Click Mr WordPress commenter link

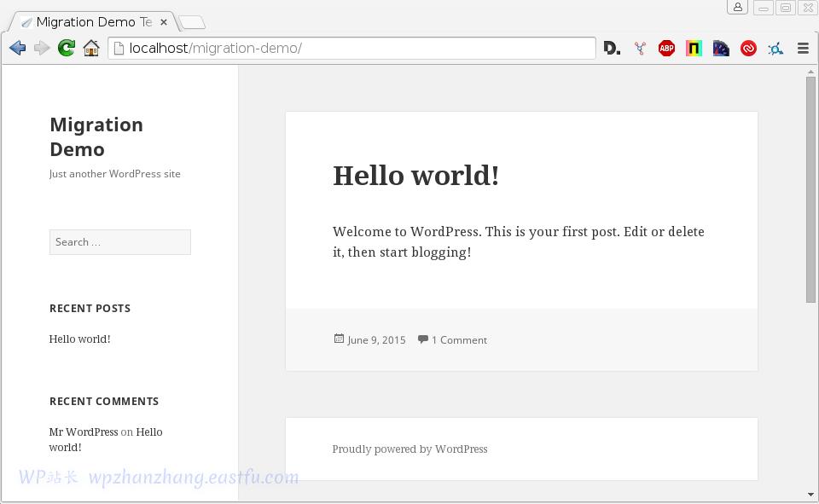(84, 432)
